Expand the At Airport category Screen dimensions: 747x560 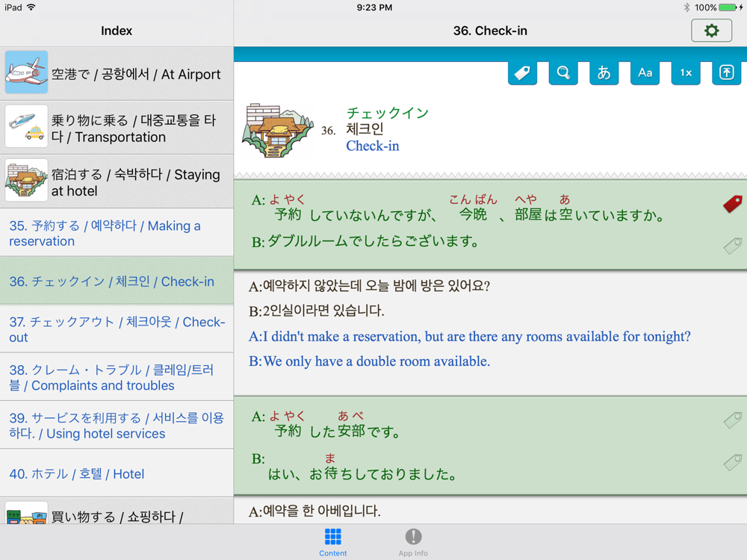click(117, 74)
